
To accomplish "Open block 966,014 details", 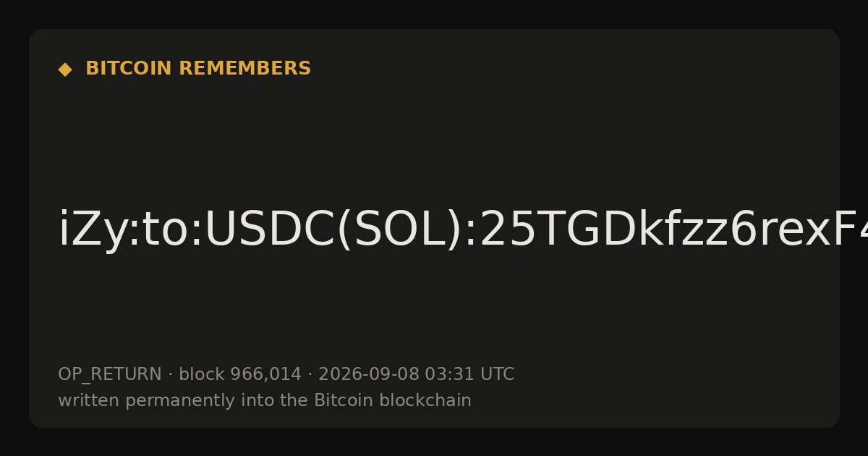I will point(240,375).
